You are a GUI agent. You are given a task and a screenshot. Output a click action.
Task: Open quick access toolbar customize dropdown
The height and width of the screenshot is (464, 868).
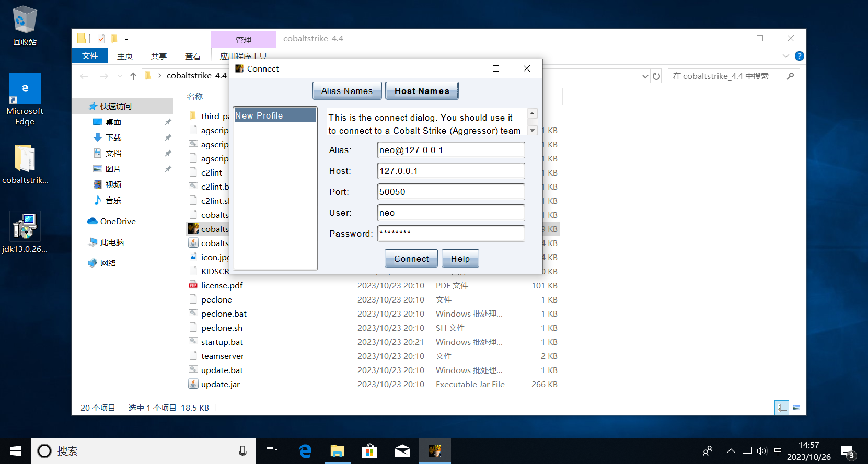pos(126,39)
